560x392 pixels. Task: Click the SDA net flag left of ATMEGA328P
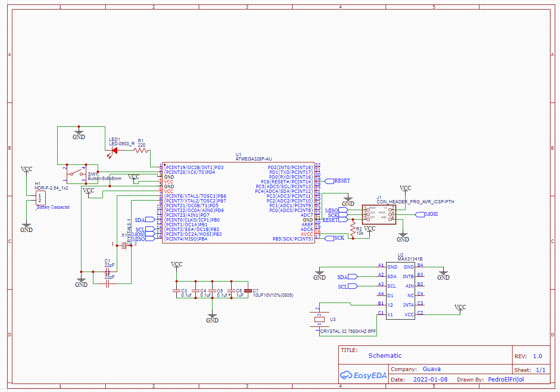pyautogui.click(x=144, y=220)
